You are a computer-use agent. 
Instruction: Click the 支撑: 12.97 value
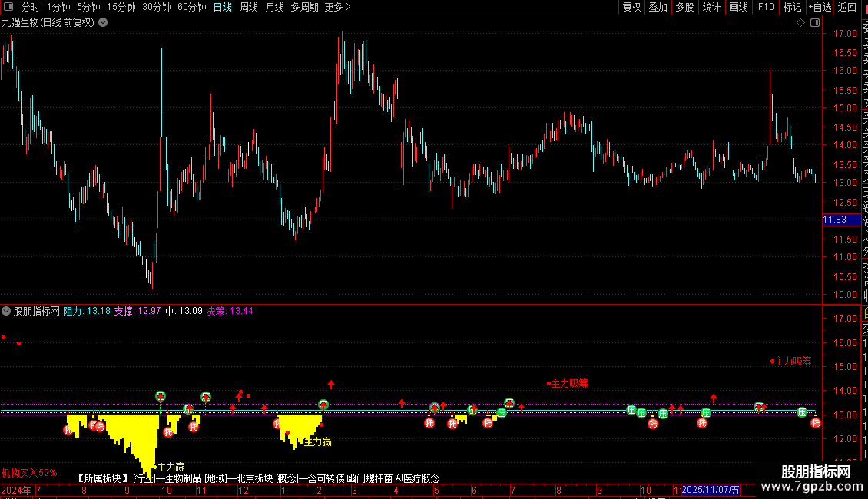point(137,311)
